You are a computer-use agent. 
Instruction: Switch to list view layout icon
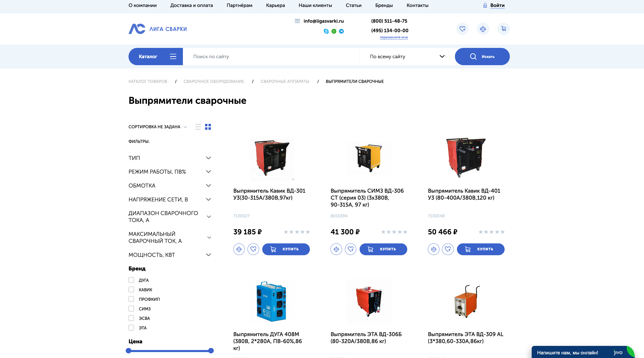[198, 127]
